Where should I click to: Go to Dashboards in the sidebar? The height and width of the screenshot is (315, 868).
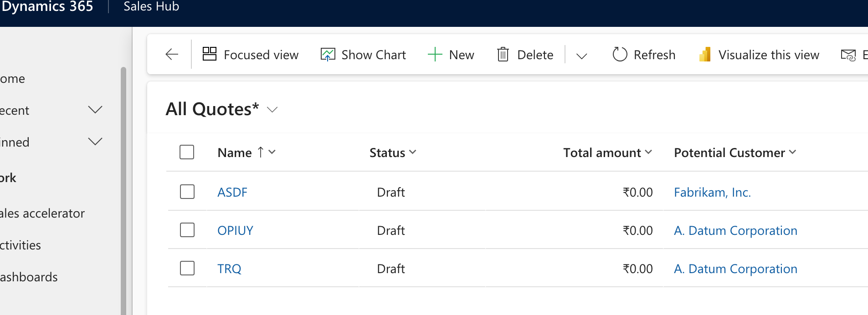coord(29,277)
